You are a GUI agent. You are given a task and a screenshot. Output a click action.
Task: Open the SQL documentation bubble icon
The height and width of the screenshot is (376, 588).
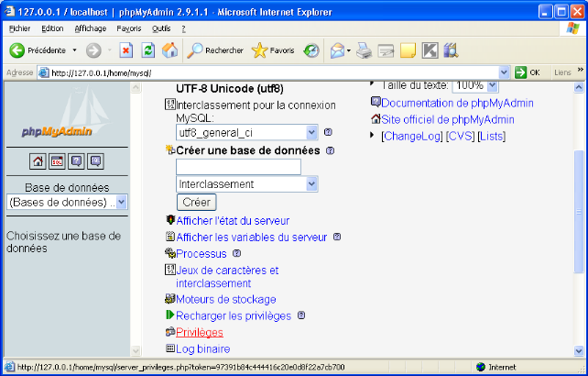[95, 161]
